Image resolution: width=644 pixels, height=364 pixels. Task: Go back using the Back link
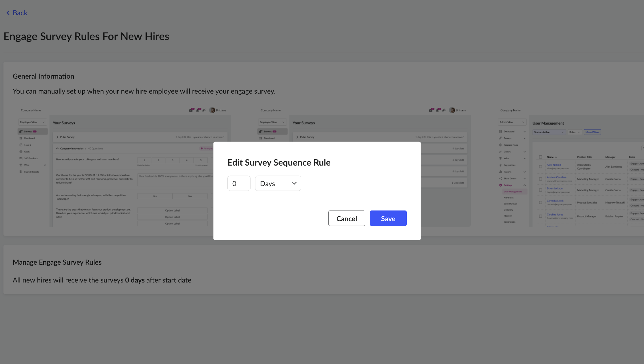click(17, 13)
